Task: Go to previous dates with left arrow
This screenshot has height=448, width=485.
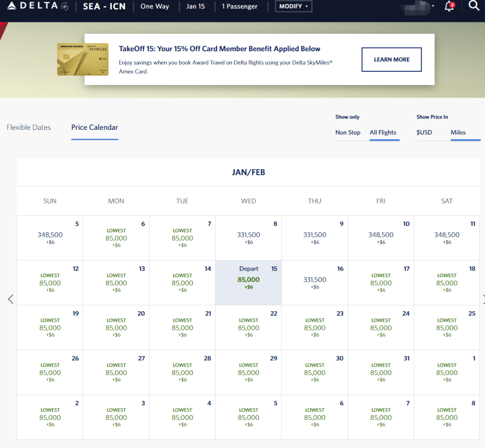Action: 11,299
